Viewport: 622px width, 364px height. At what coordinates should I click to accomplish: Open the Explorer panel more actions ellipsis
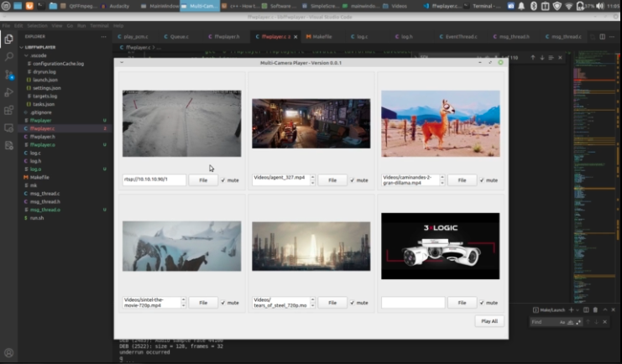click(x=103, y=36)
